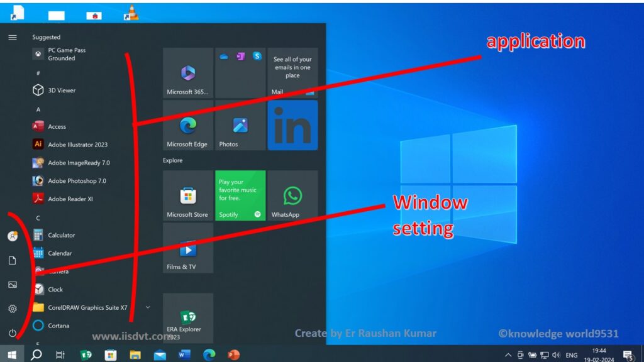Screen dimensions: 644x362
Task: Launch Films & TV tile
Action: point(187,249)
